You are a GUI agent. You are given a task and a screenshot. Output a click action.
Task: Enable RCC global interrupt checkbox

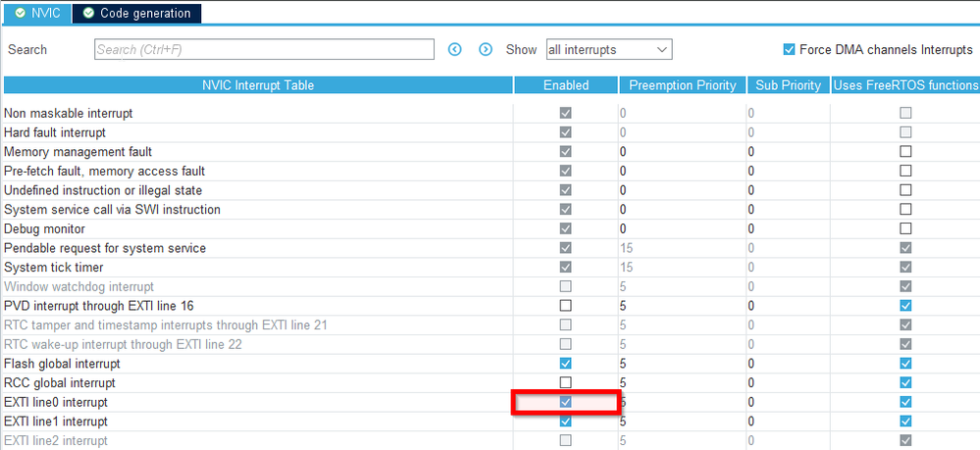(566, 382)
